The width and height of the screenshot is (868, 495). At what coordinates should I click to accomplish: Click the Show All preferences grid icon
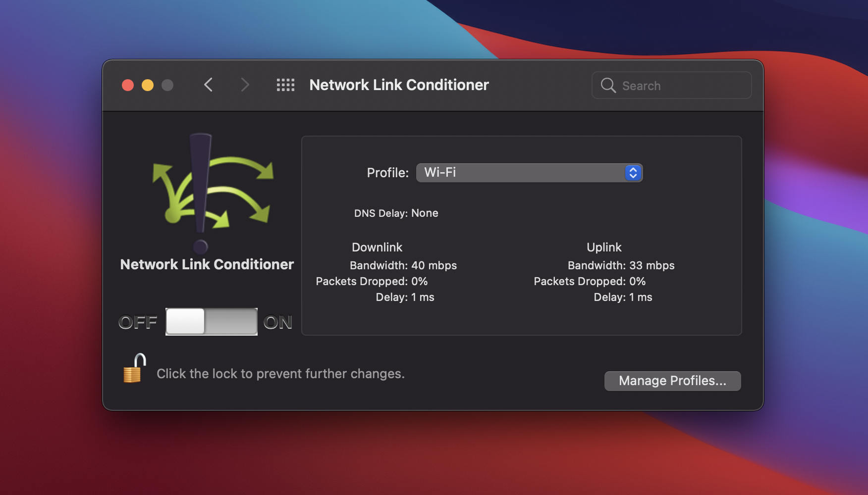[285, 85]
